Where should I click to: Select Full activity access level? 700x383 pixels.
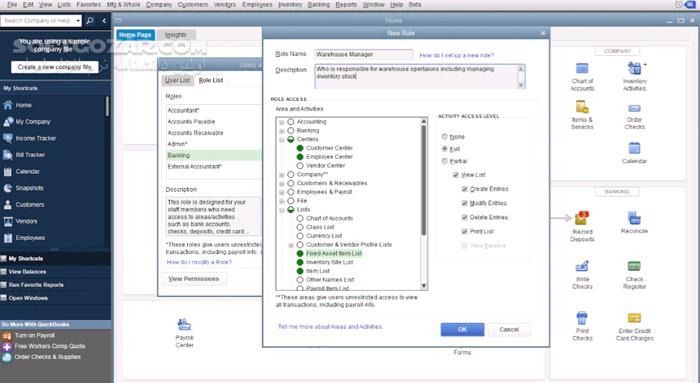pyautogui.click(x=444, y=149)
